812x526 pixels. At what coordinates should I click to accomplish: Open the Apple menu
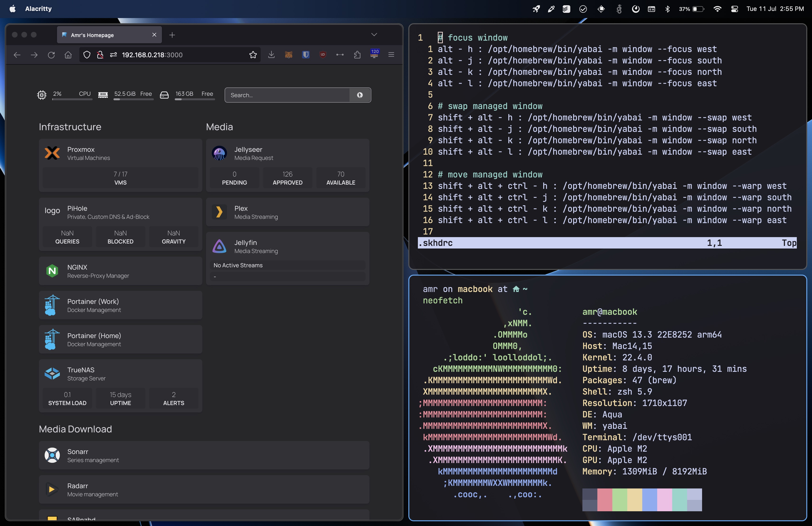(x=12, y=9)
